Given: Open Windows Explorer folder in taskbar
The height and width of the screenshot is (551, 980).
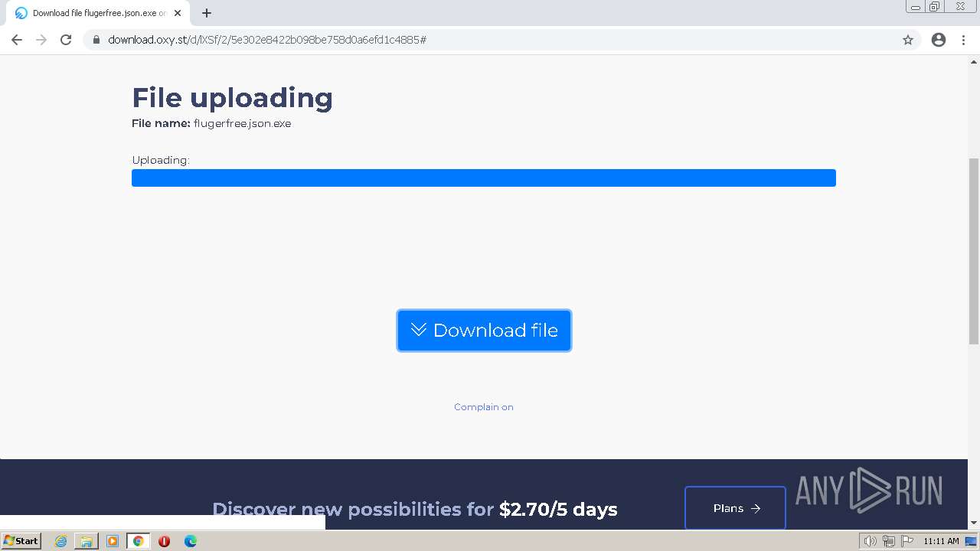Looking at the screenshot, I should (87, 541).
